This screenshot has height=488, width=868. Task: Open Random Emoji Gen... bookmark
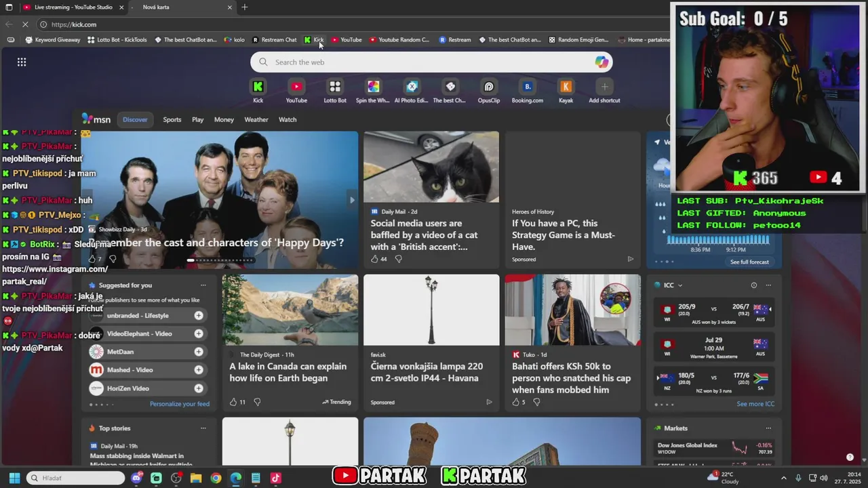point(578,40)
